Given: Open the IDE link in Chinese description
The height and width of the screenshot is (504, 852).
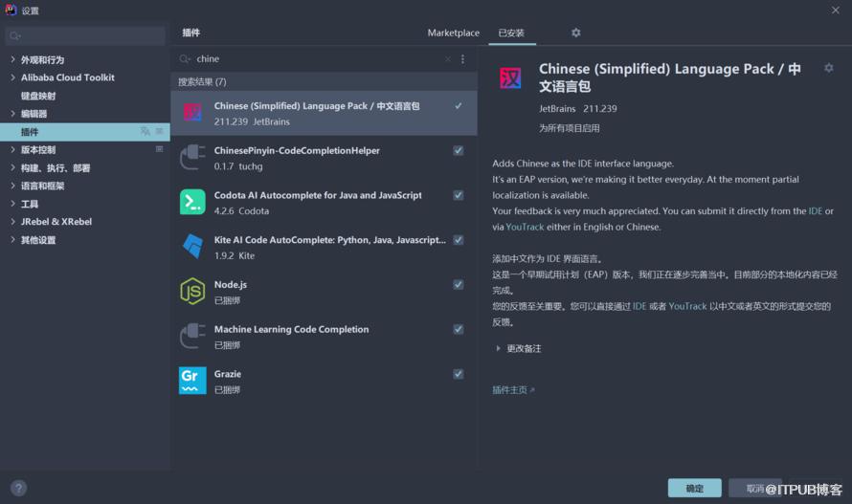Looking at the screenshot, I should pyautogui.click(x=639, y=306).
